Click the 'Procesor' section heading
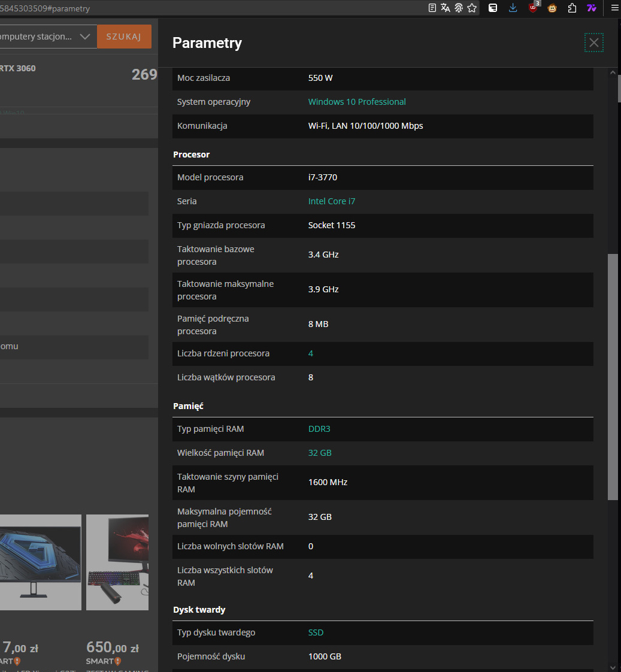 [x=191, y=155]
